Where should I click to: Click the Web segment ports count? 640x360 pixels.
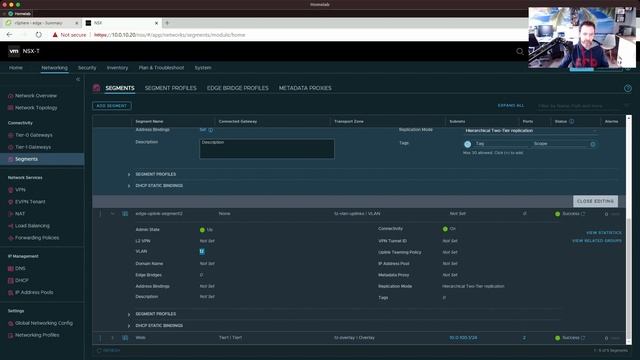tap(524, 338)
